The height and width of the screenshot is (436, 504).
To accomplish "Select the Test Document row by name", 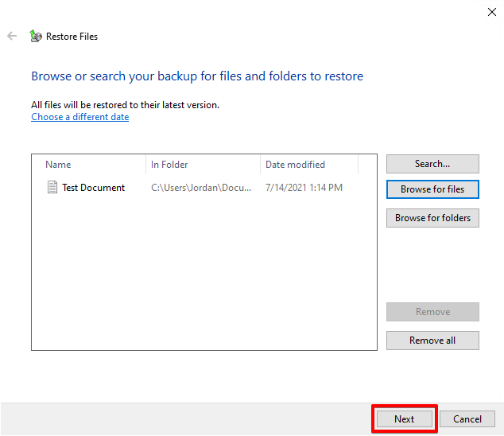I will coord(93,188).
